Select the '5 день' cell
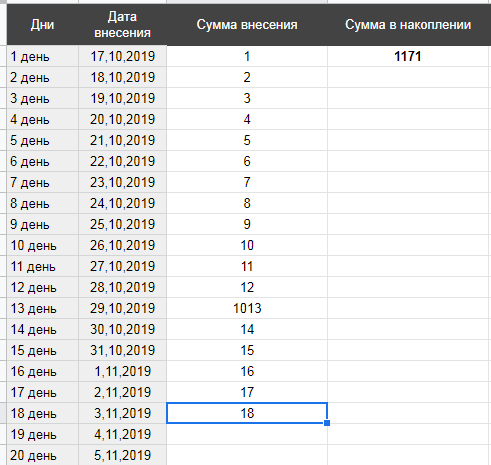Screen dimensions: 491x465 (x=42, y=140)
